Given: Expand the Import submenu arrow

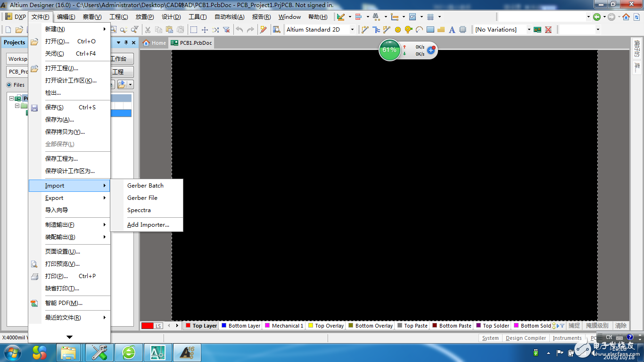Looking at the screenshot, I should pyautogui.click(x=104, y=186).
